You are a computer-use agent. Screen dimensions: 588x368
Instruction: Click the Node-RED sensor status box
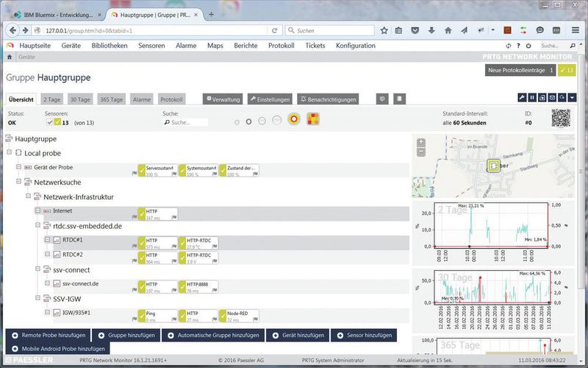(x=239, y=316)
